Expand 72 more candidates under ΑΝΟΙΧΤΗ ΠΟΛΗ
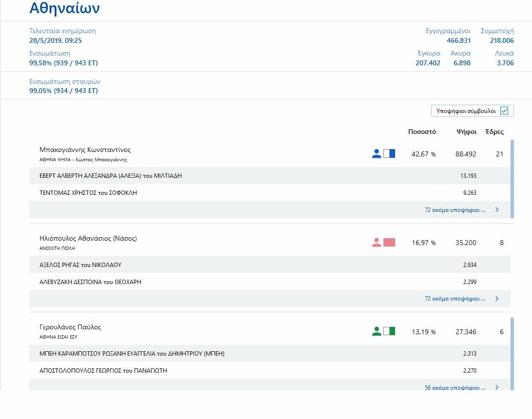The height and width of the screenshot is (419, 532). click(x=455, y=299)
